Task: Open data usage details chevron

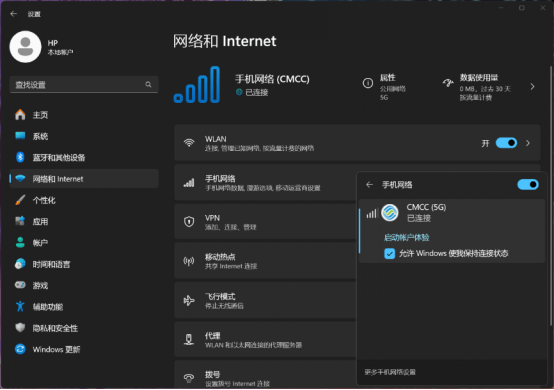Action: (x=532, y=87)
